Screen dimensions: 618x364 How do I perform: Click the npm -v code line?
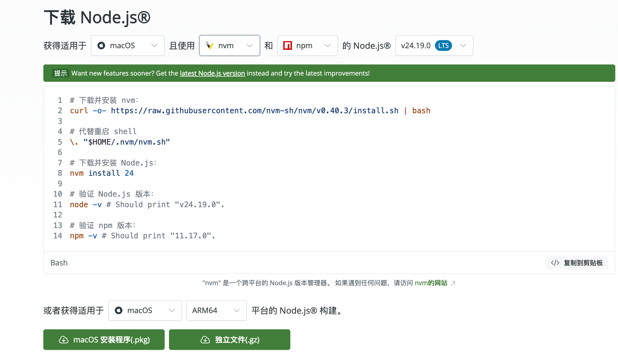[x=142, y=236]
